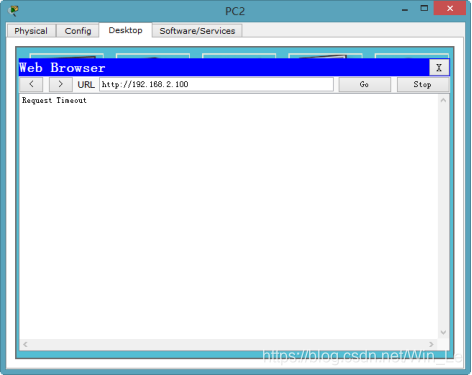Close the Web Browser with the X button
This screenshot has width=472, height=375.
click(x=439, y=68)
